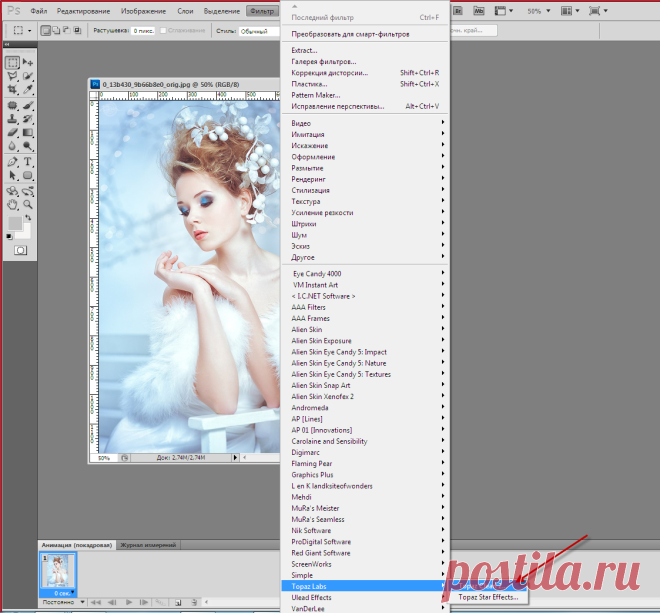Open the 0 сек. frame delay dropdown
Viewport: 660px width, 613px height.
[x=64, y=593]
